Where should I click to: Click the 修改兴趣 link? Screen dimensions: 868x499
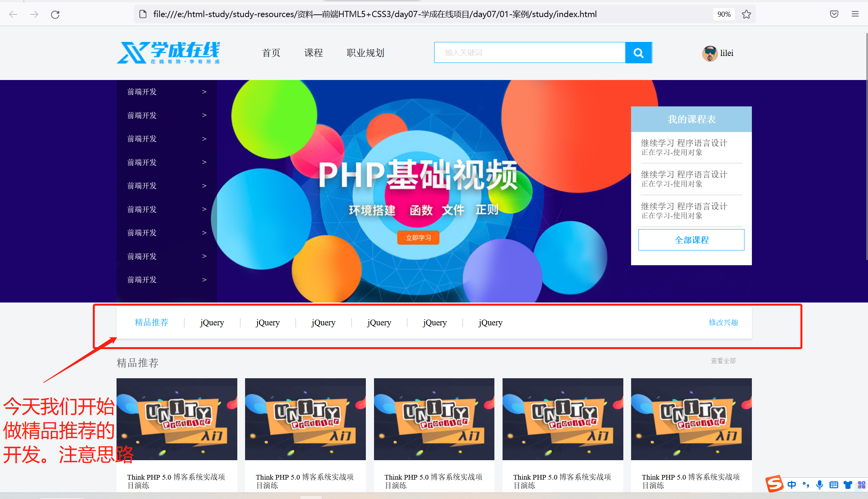(x=723, y=322)
